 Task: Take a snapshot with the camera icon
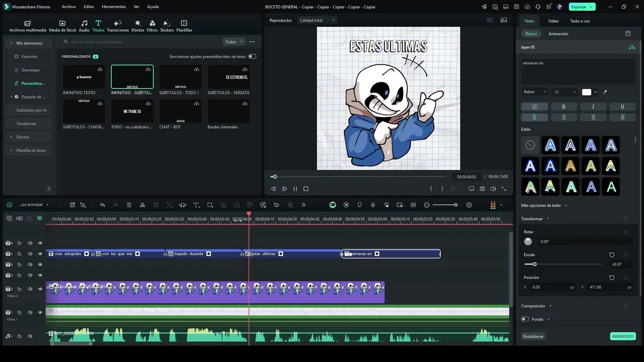482,189
